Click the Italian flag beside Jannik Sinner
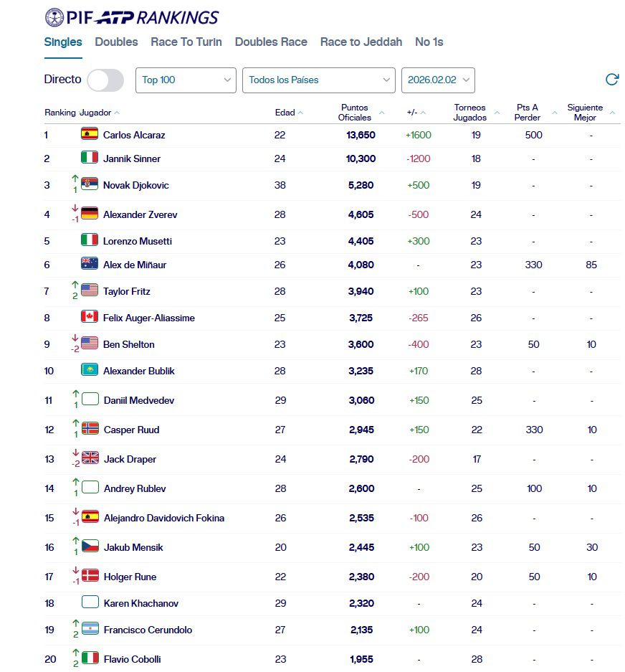 coord(89,158)
